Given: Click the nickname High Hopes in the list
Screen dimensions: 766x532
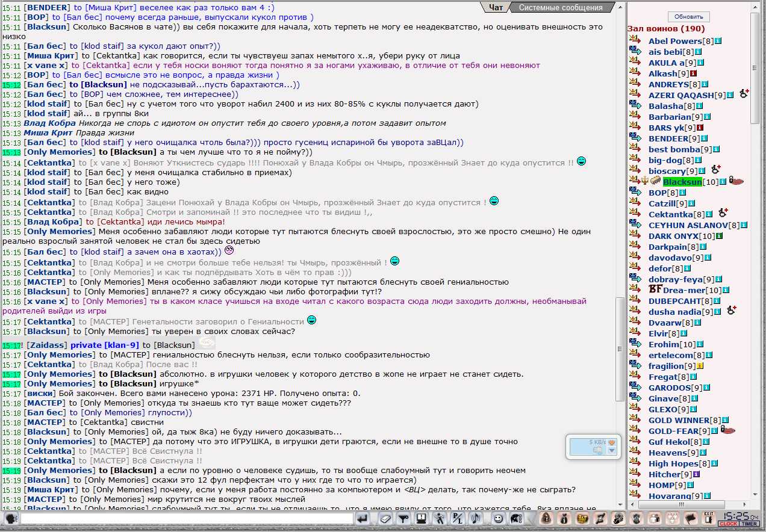Looking at the screenshot, I should [x=673, y=463].
